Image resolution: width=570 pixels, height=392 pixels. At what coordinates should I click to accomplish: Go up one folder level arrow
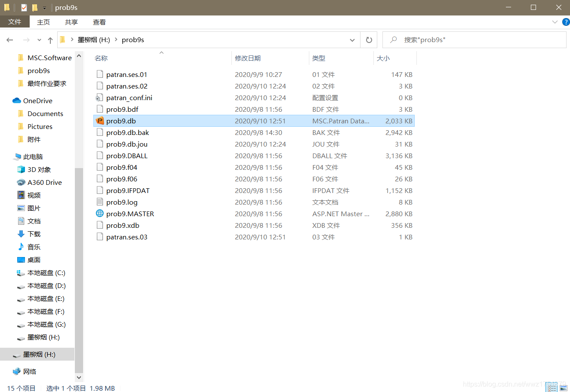click(50, 40)
